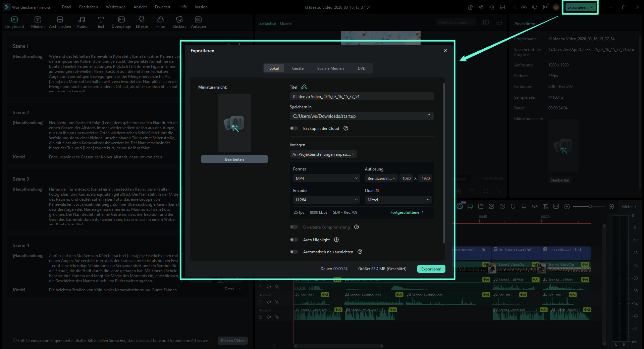
Task: Click the AI title generator icon
Action: pos(304,87)
